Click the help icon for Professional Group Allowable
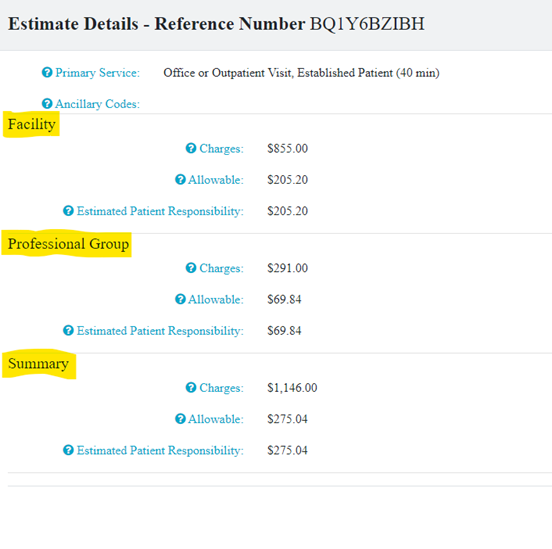This screenshot has height=549, width=552. point(180,299)
